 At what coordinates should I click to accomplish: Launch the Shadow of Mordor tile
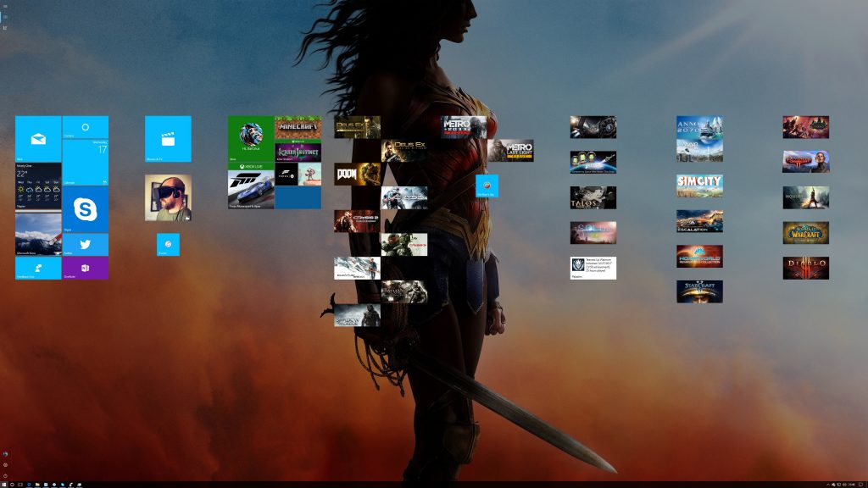point(357,315)
